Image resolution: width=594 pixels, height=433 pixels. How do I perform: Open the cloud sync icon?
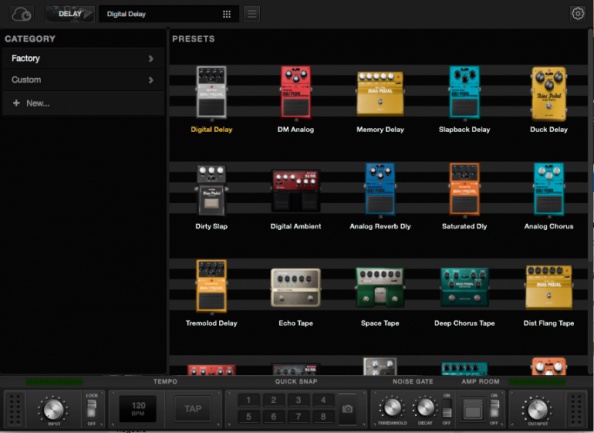pyautogui.click(x=21, y=14)
